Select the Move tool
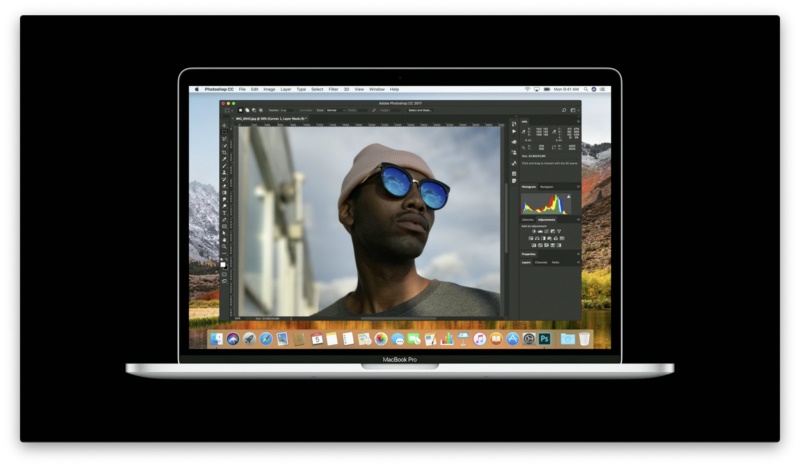The height and width of the screenshot is (467, 800). pyautogui.click(x=224, y=126)
